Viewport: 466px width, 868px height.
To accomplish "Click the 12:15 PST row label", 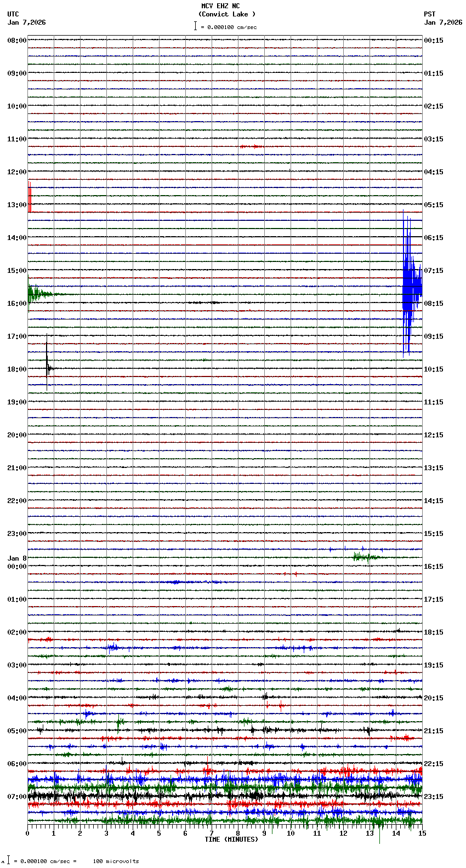I will pyautogui.click(x=434, y=435).
